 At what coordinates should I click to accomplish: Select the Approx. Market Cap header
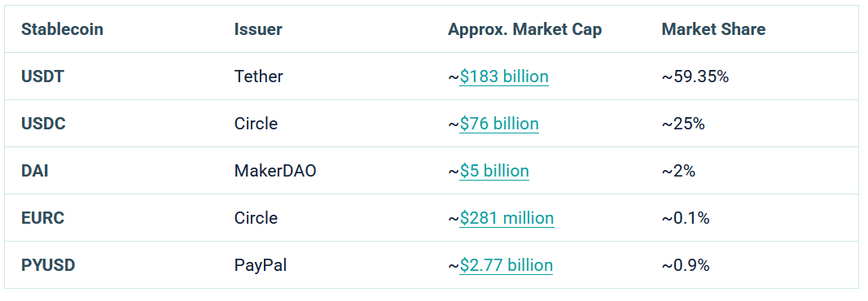click(524, 30)
